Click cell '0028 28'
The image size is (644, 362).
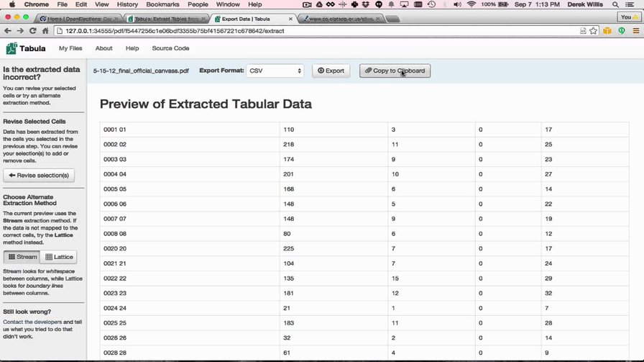point(190,353)
